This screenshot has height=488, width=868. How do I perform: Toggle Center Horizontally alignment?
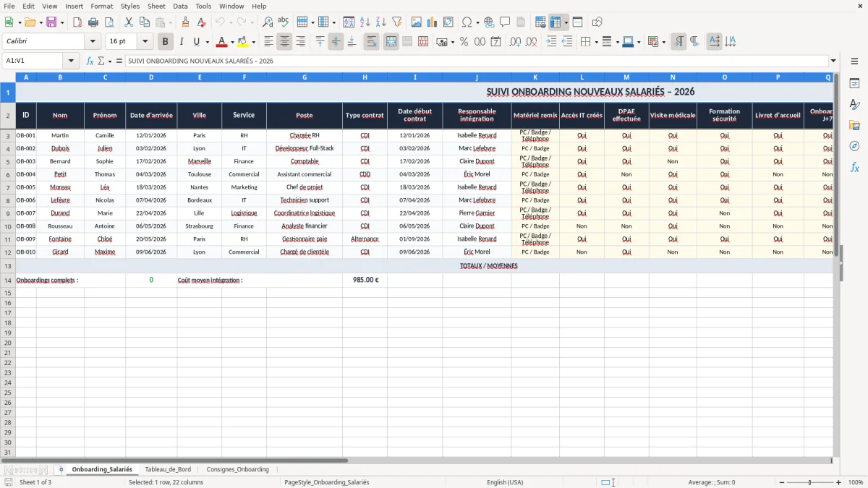[x=284, y=42]
